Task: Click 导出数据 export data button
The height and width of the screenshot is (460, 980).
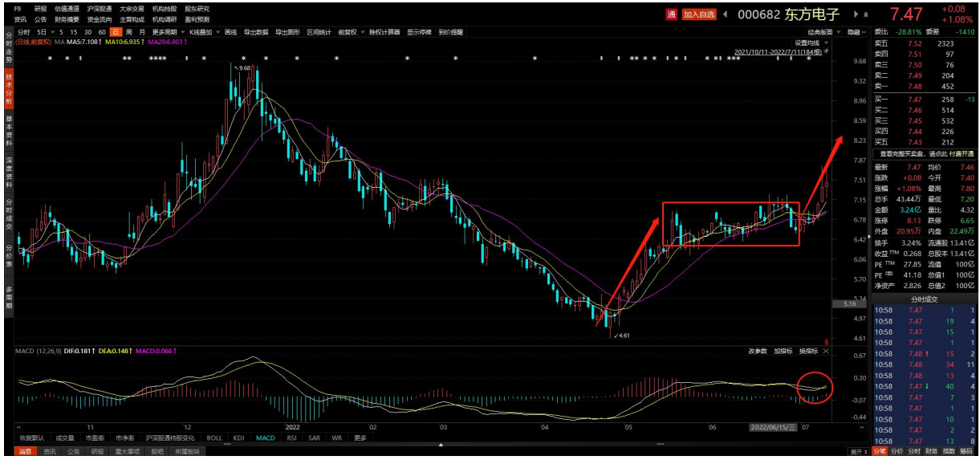Action: [257, 32]
